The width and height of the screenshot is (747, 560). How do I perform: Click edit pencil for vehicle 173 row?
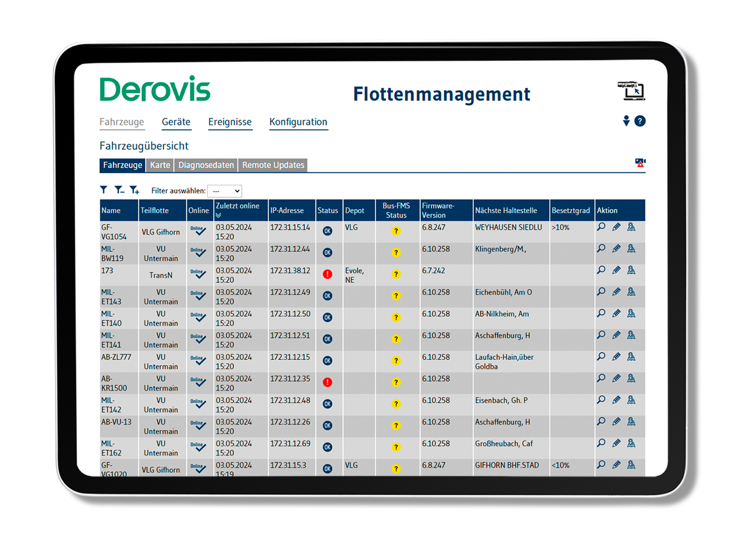pos(616,270)
